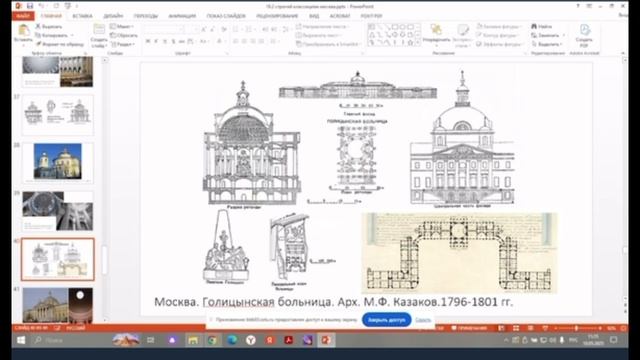This screenshot has height=360, width=640.
Task: Start Slide Show from status bar icon
Action: coord(545,328)
